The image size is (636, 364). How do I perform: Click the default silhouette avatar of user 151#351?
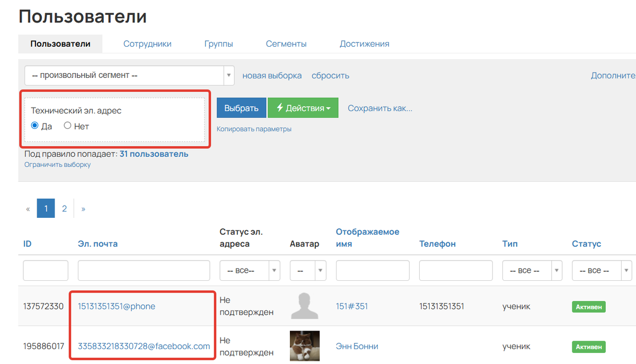(x=305, y=306)
